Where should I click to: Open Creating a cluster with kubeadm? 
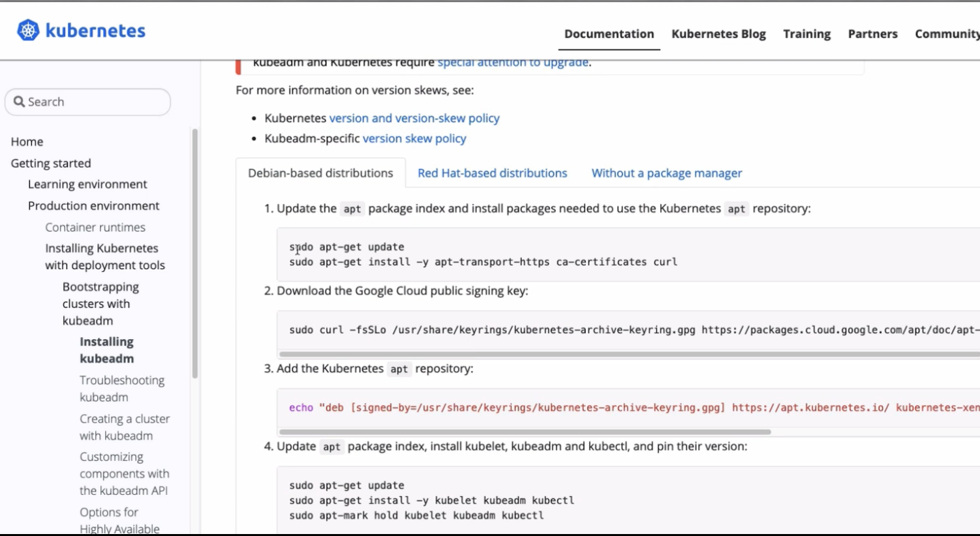point(125,427)
